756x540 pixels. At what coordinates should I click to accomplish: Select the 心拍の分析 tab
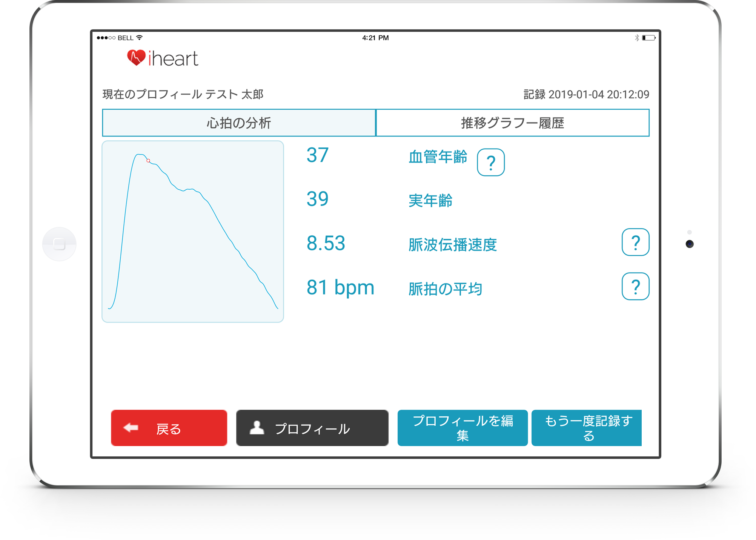pyautogui.click(x=239, y=123)
